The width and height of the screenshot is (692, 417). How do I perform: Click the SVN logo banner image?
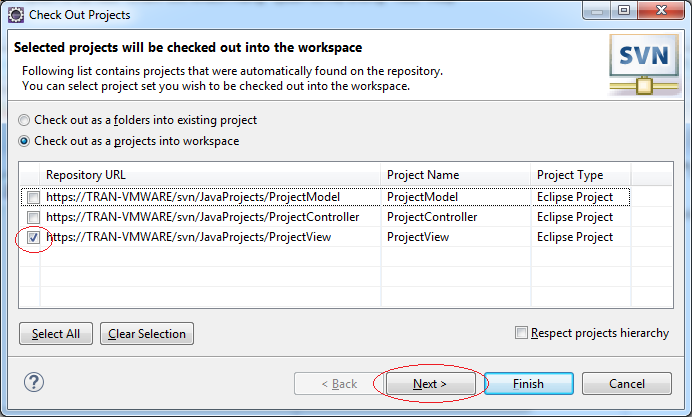click(644, 65)
